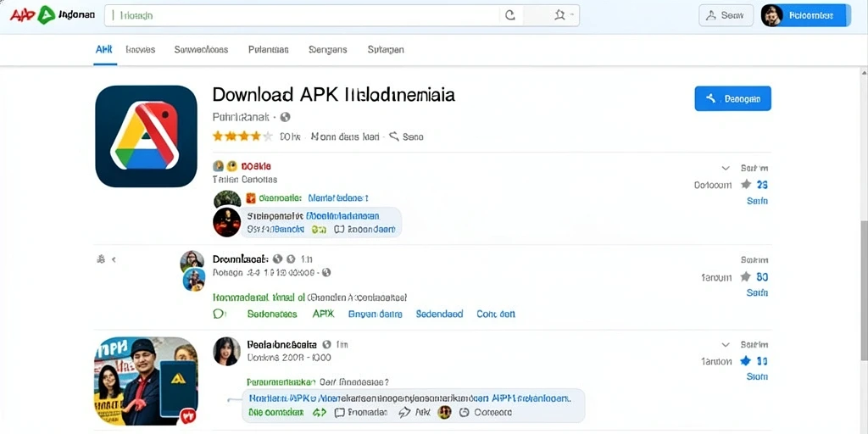Open the dropdown arrow beside the bookmark star
This screenshot has height=434, width=868.
[572, 15]
